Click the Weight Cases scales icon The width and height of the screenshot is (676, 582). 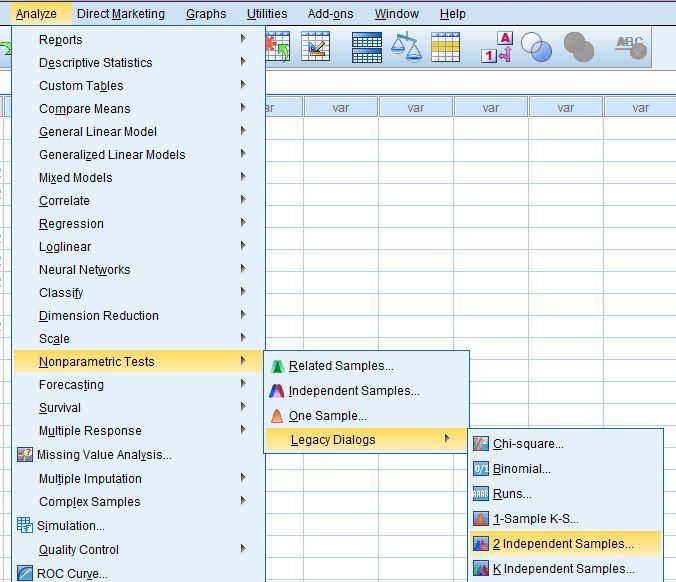click(x=407, y=47)
